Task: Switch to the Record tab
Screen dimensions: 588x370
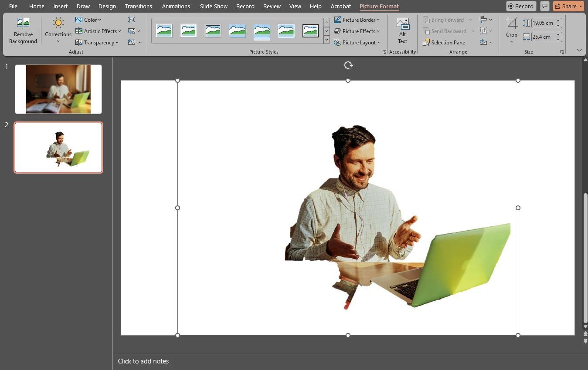Action: coord(245,6)
